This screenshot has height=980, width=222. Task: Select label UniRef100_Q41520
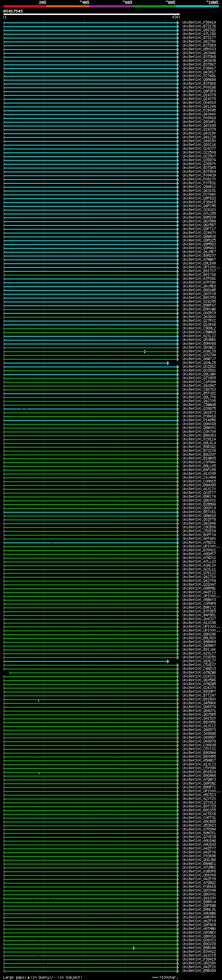pos(199,718)
